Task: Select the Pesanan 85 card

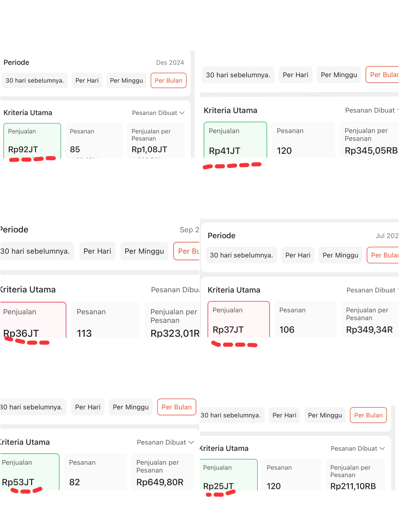Action: click(x=94, y=141)
